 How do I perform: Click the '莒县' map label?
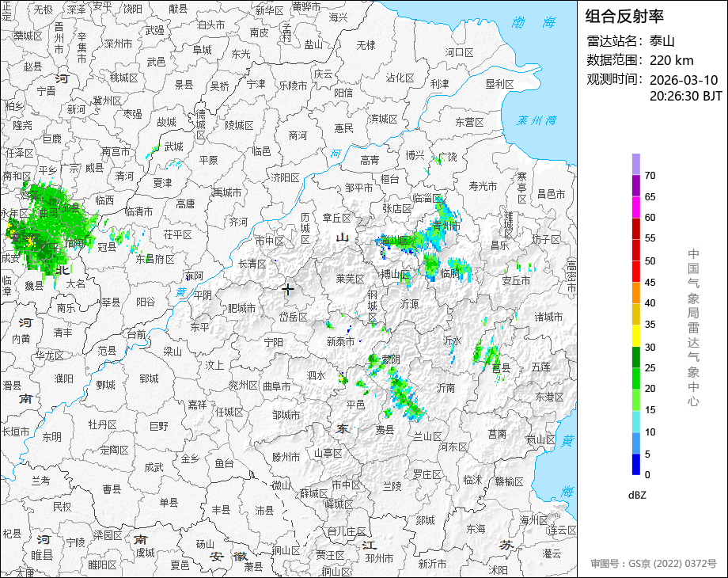click(x=501, y=368)
